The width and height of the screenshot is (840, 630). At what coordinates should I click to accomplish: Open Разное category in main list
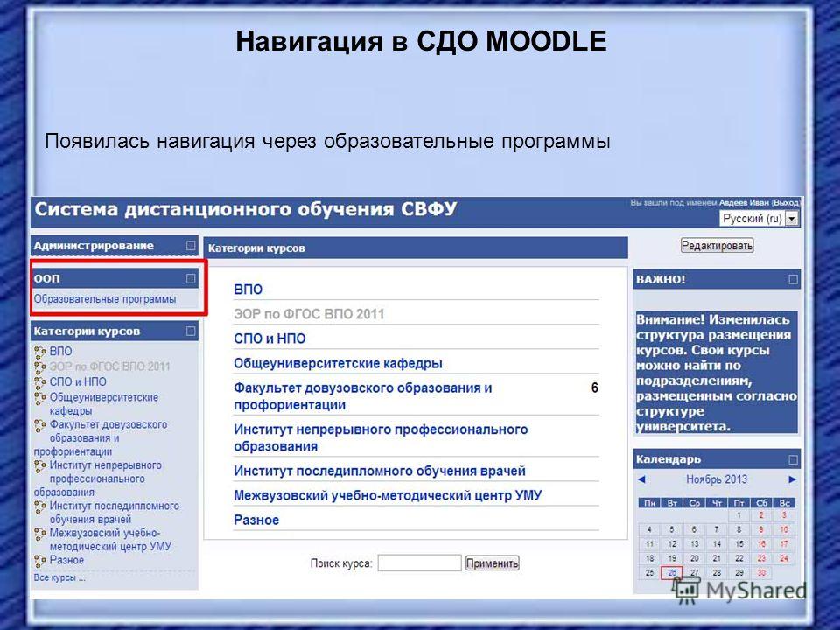256,520
